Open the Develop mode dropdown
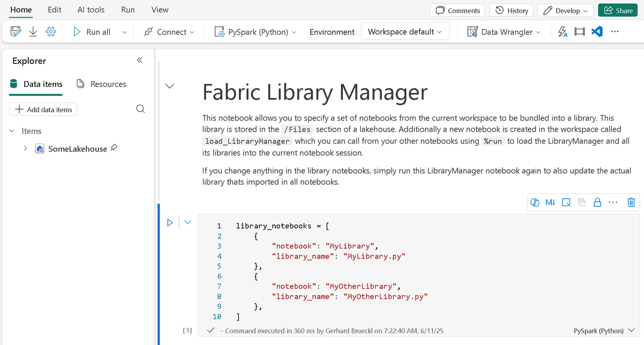The height and width of the screenshot is (345, 644). pos(565,10)
